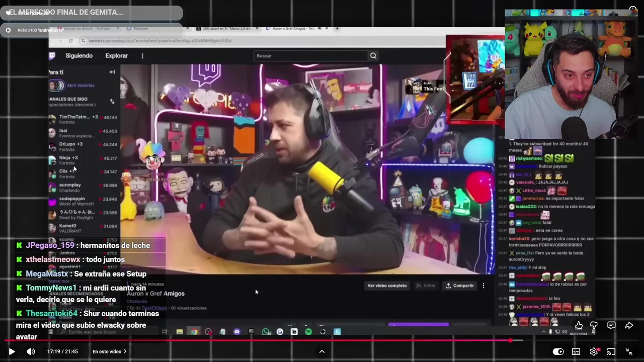Play the paused YouTube video

click(12, 351)
